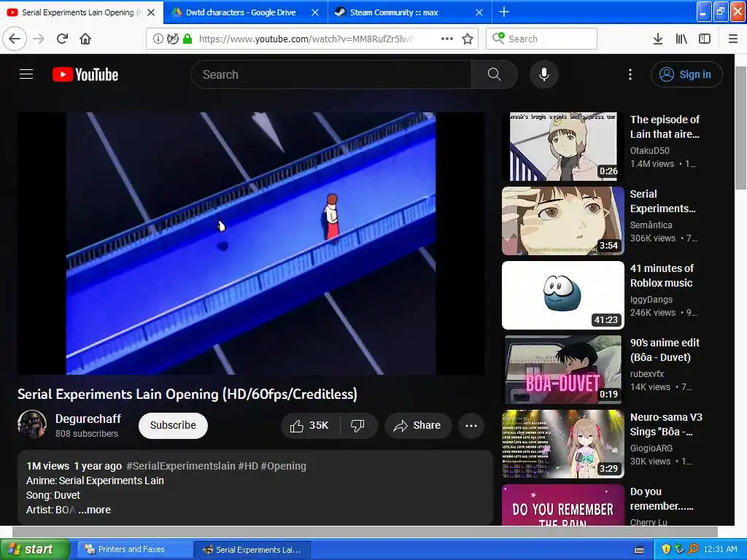Go to YouTube home via logo
The height and width of the screenshot is (560, 747).
pos(85,74)
